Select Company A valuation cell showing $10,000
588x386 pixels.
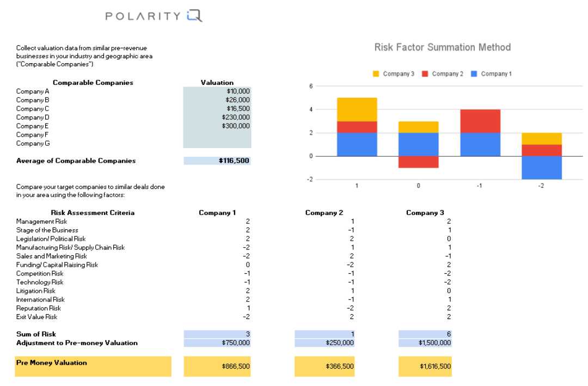coord(217,91)
